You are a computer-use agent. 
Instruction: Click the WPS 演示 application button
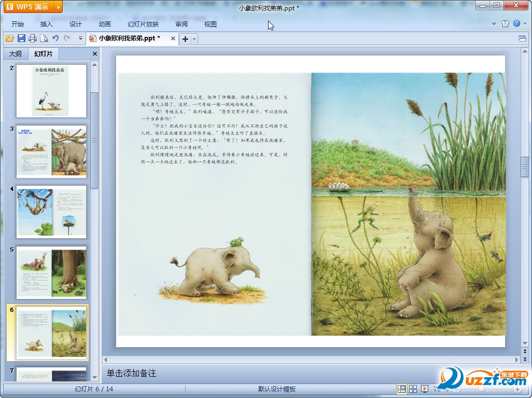(29, 7)
